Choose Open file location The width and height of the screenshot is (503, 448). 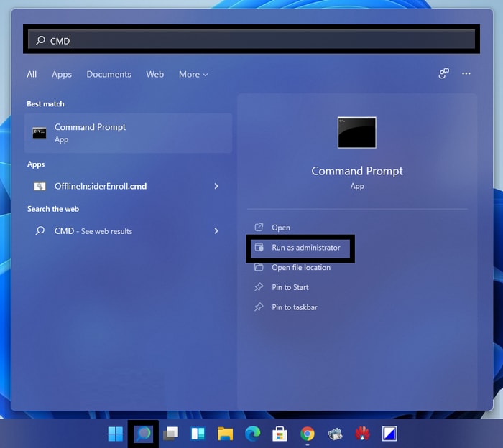click(x=300, y=268)
